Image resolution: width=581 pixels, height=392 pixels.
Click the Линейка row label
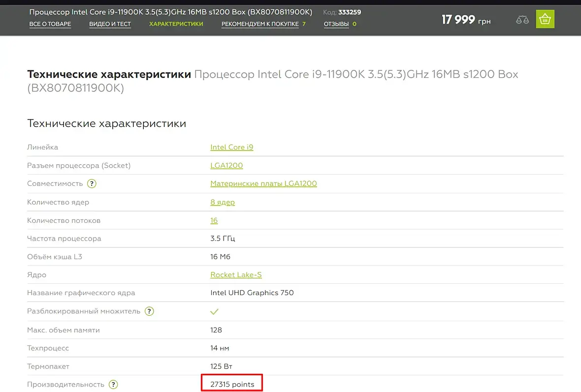click(x=43, y=147)
